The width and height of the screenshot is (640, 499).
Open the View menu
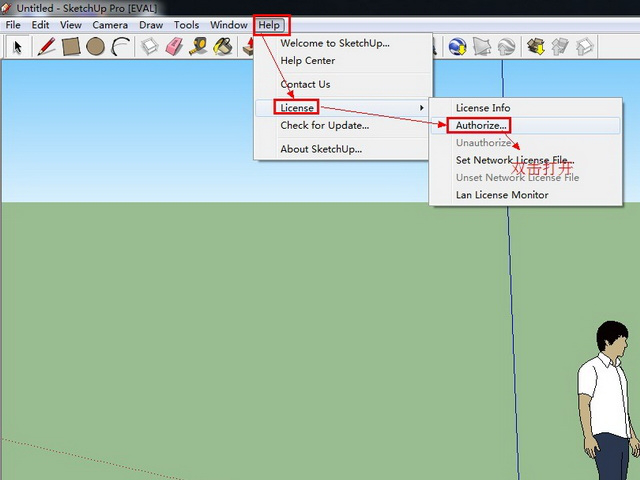click(x=71, y=25)
